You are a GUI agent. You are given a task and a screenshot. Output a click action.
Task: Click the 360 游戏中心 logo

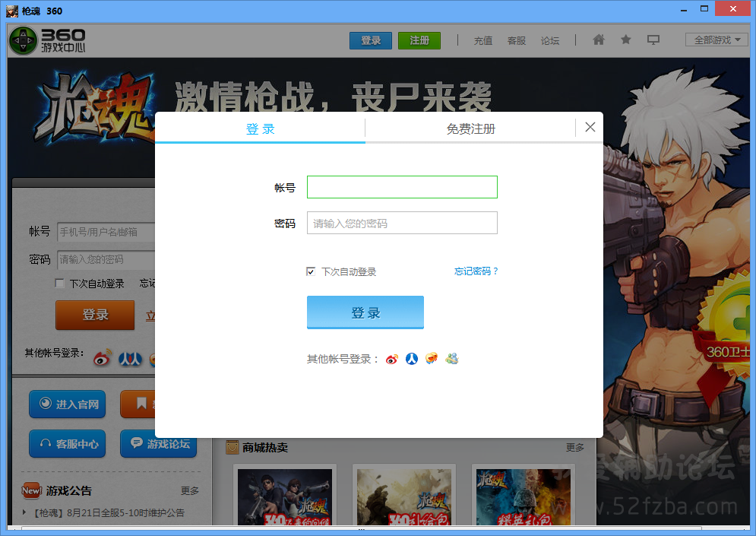click(x=48, y=40)
